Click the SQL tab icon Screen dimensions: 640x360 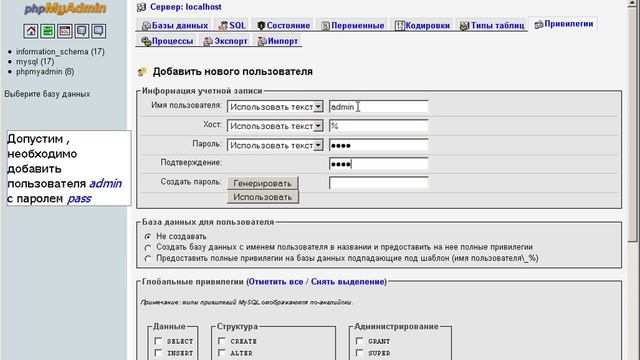223,26
